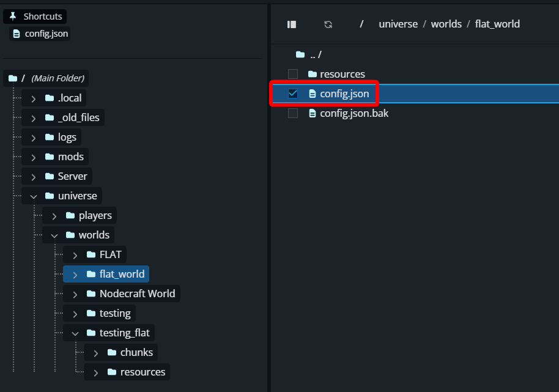Image resolution: width=559 pixels, height=392 pixels.
Task: Uncheck the config.json checkbox
Action: click(x=293, y=93)
